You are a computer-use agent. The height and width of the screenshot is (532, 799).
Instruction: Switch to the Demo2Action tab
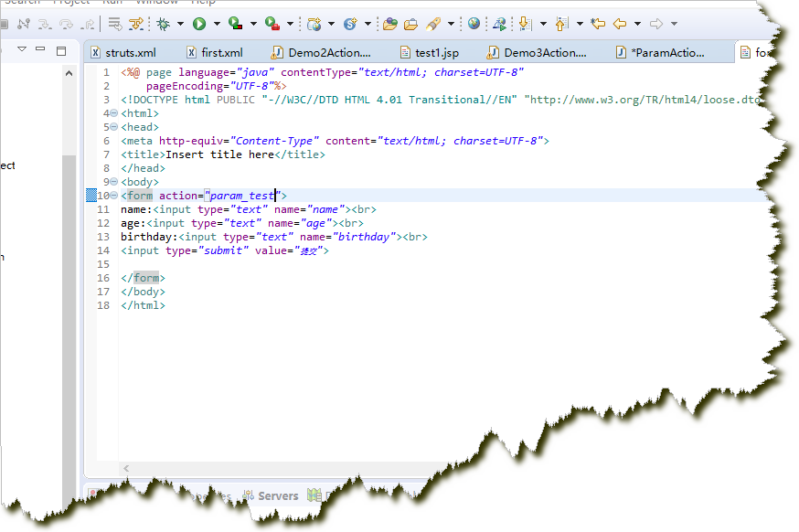(322, 52)
